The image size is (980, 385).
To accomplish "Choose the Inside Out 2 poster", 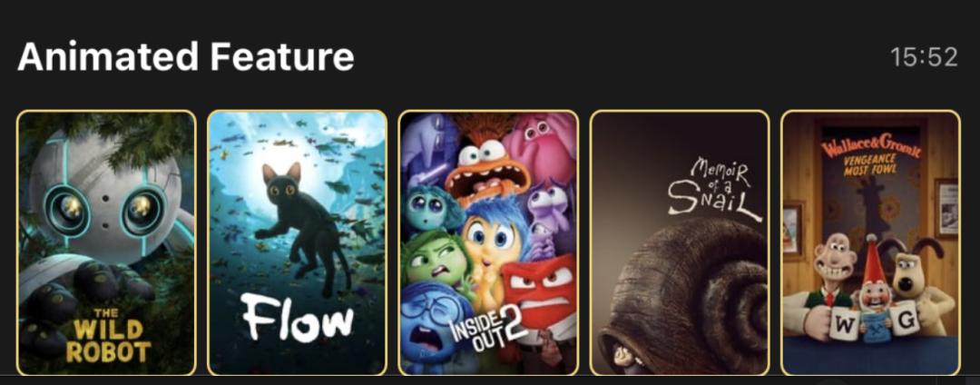I will (x=489, y=242).
